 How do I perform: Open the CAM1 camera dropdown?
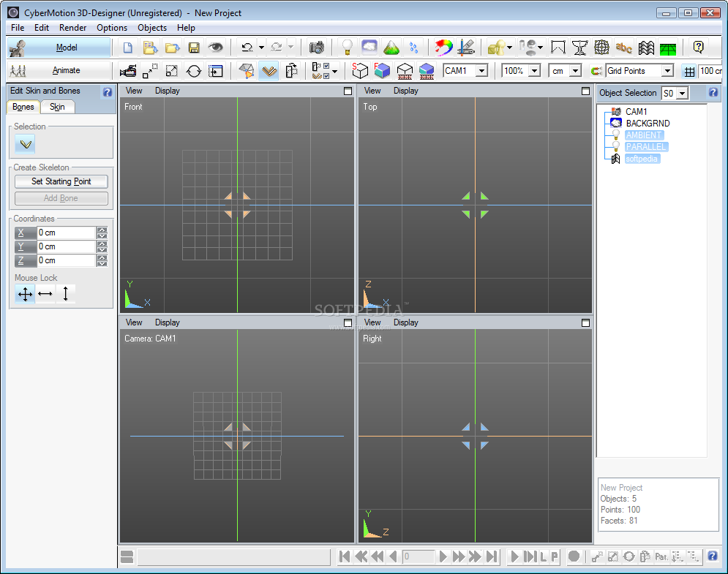point(482,71)
